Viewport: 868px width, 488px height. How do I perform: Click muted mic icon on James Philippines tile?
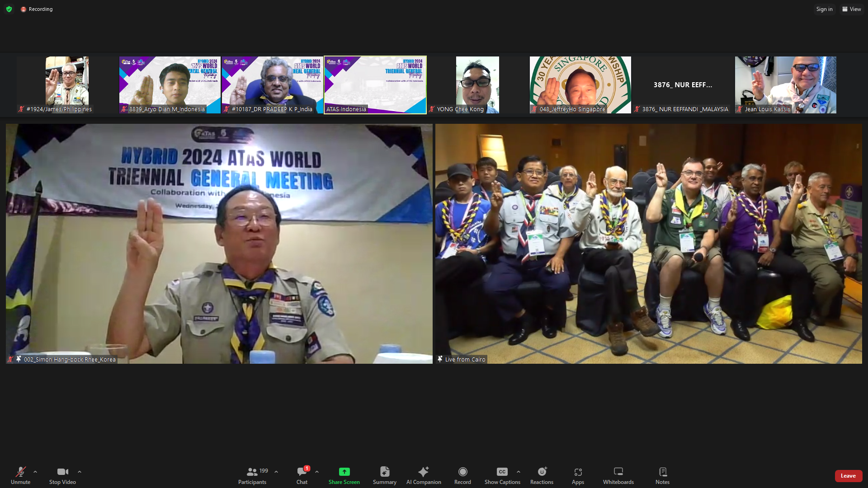[x=21, y=109]
